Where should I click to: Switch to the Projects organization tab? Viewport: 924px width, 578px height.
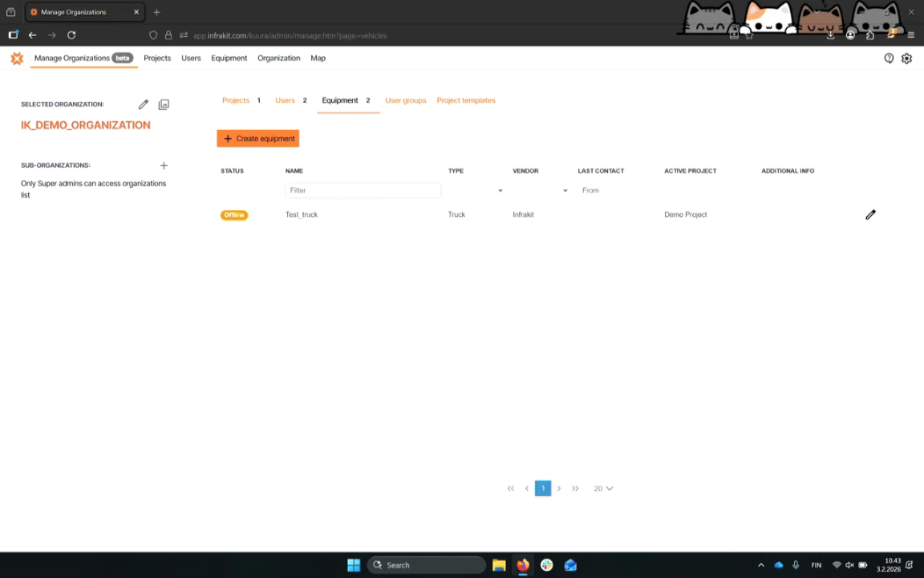coord(236,100)
